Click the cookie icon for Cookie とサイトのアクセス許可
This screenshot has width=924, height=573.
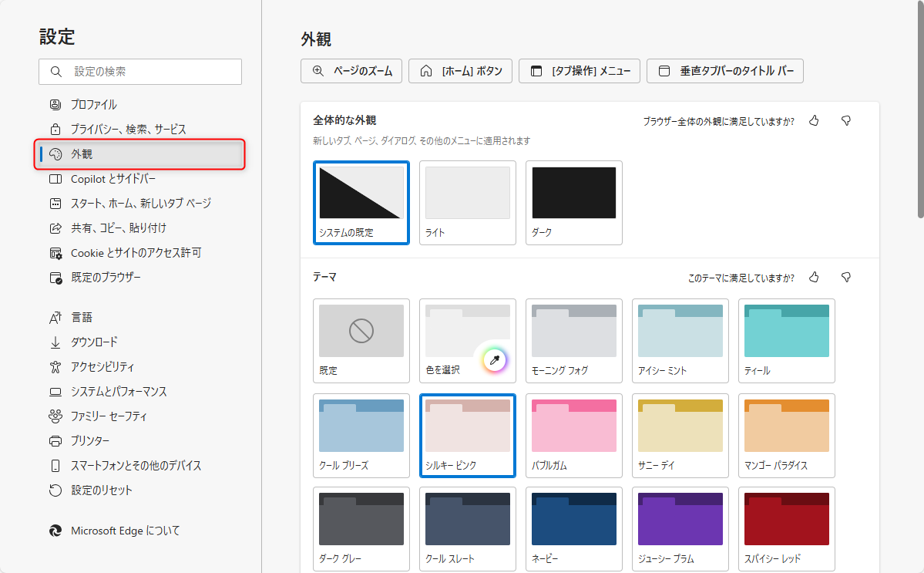(55, 253)
